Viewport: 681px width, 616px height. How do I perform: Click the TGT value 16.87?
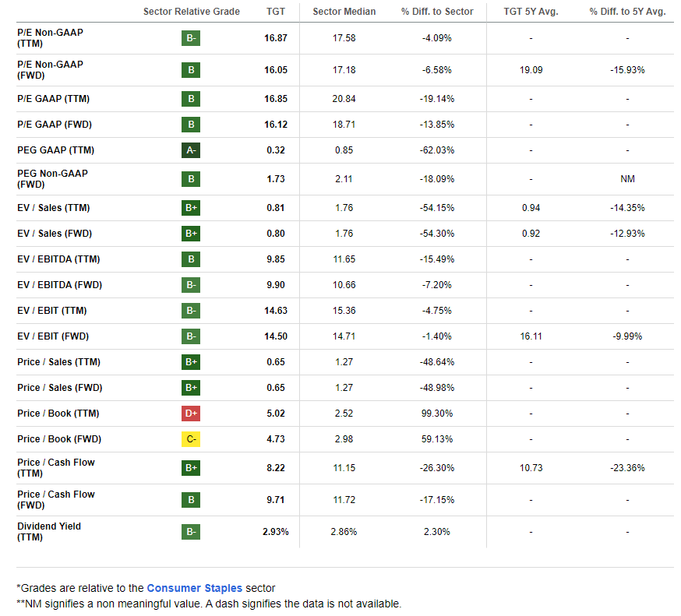(276, 38)
